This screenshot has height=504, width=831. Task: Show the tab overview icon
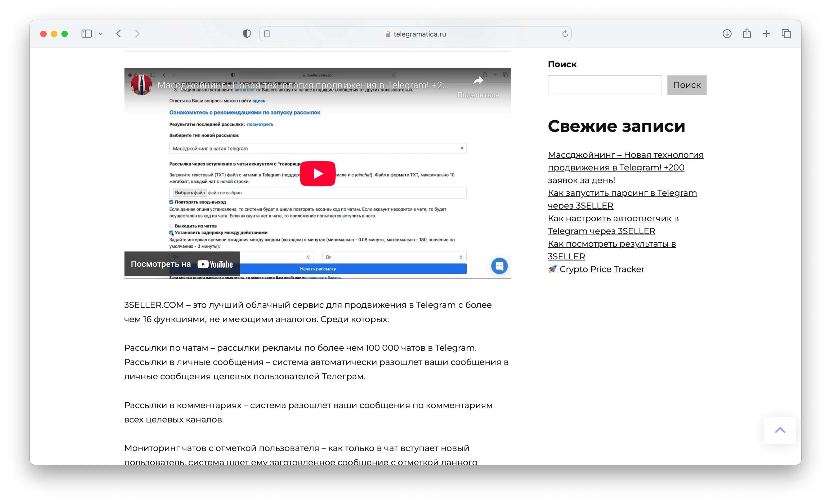(786, 34)
